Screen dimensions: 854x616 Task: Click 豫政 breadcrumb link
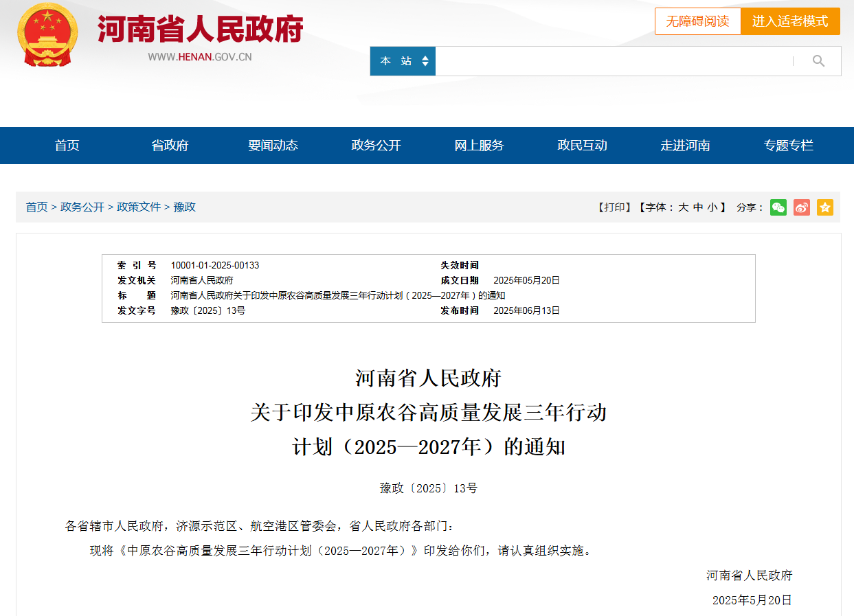point(184,207)
